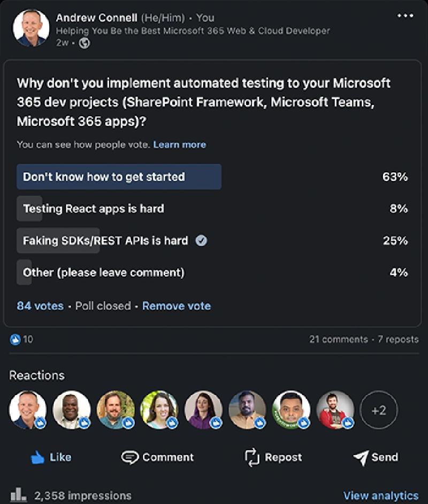
Task: Expand remaining reactions with the +2 circle
Action: (x=379, y=410)
